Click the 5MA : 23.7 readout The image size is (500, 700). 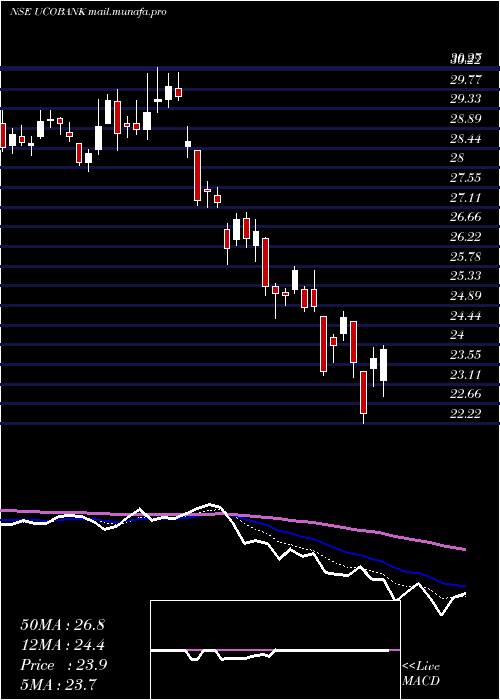(x=59, y=685)
